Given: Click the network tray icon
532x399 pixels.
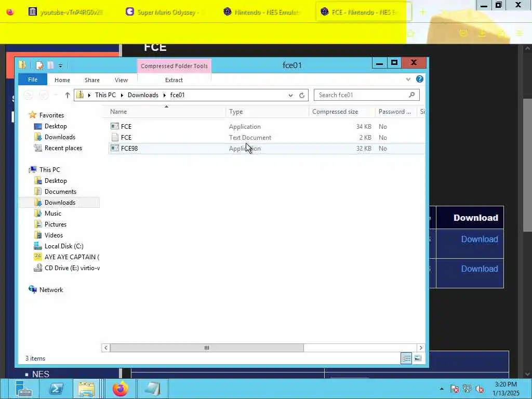Looking at the screenshot, I should tap(467, 389).
